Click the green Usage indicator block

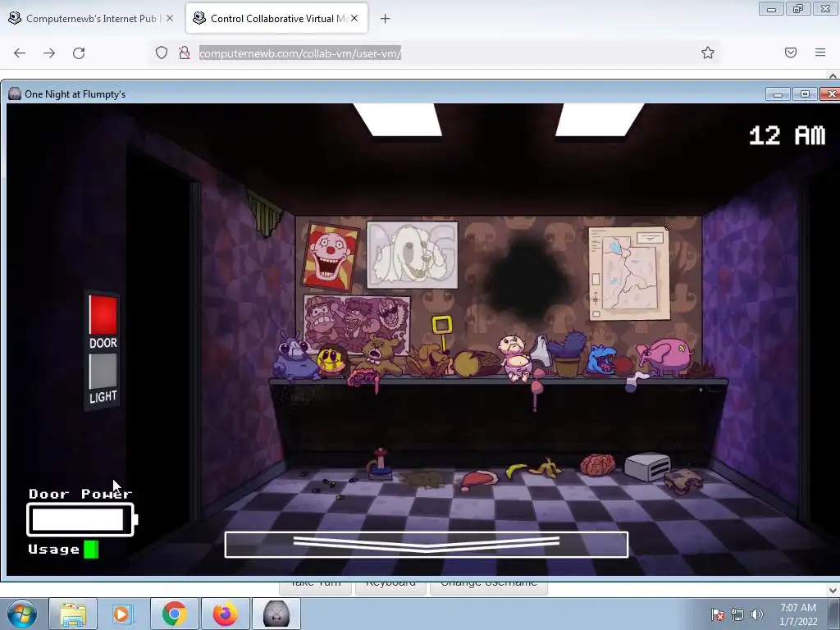click(x=91, y=549)
